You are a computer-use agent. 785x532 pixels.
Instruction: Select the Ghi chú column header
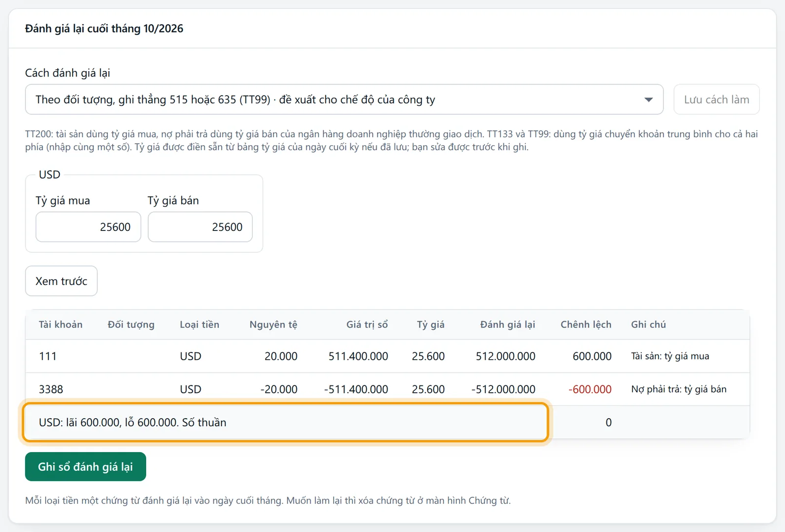[649, 325]
